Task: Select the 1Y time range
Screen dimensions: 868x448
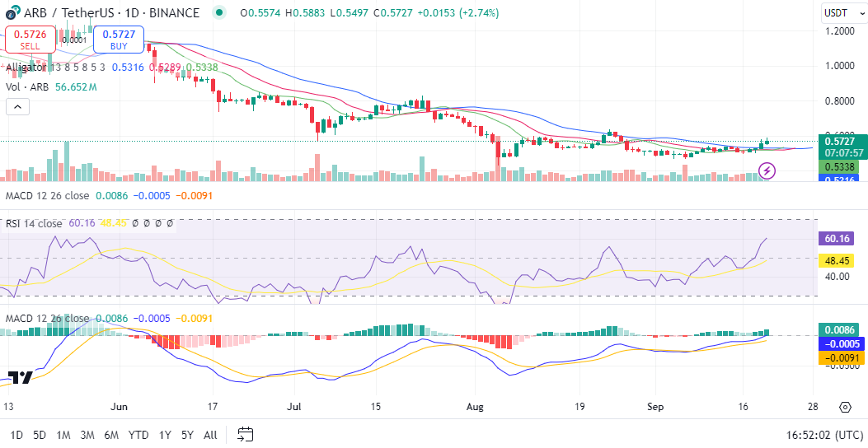Action: (164, 435)
